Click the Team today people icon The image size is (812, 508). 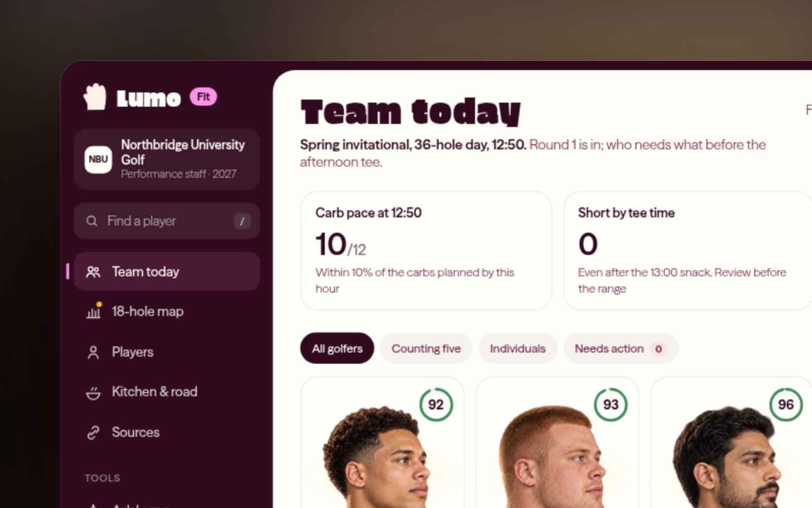point(93,272)
